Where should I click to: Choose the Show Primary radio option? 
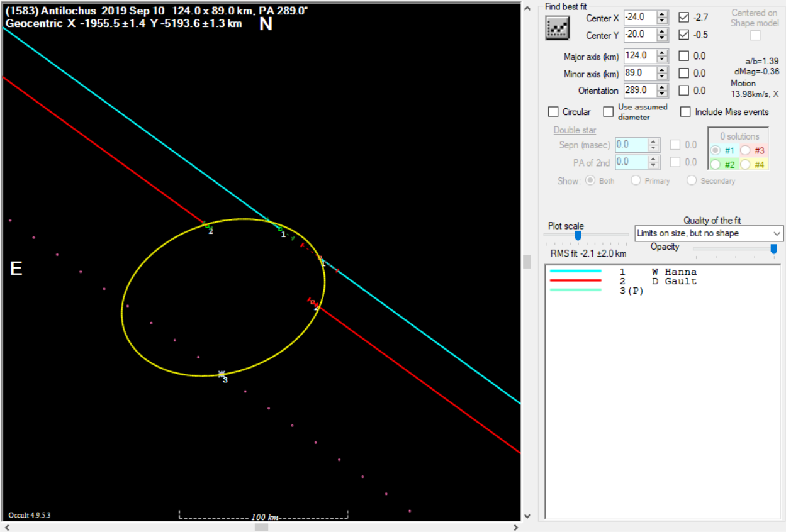point(636,180)
